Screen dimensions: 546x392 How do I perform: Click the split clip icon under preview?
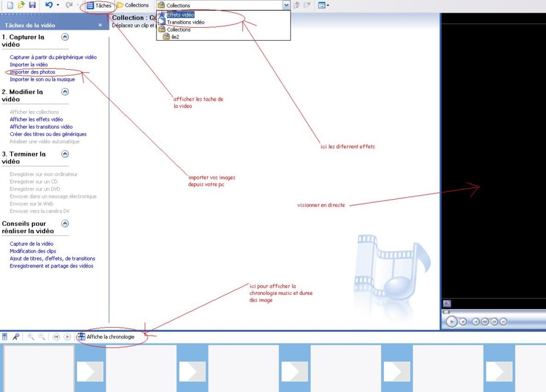click(x=447, y=303)
